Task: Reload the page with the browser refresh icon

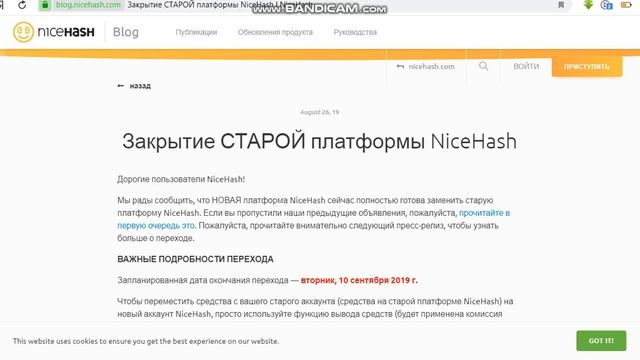Action: click(x=22, y=5)
